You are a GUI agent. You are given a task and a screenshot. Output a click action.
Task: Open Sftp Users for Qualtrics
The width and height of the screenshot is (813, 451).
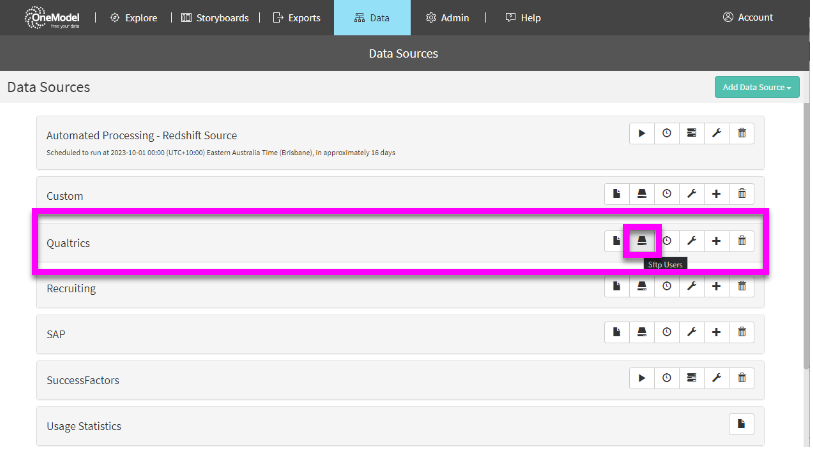(x=641, y=241)
